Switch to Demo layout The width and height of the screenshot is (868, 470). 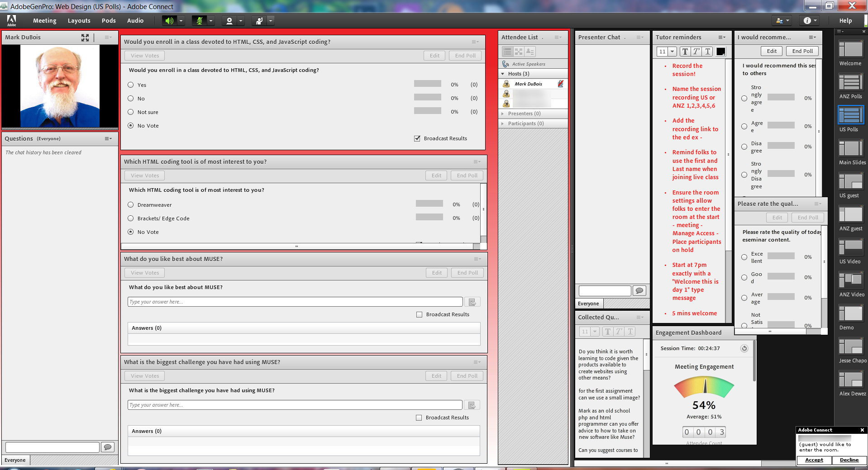tap(851, 313)
